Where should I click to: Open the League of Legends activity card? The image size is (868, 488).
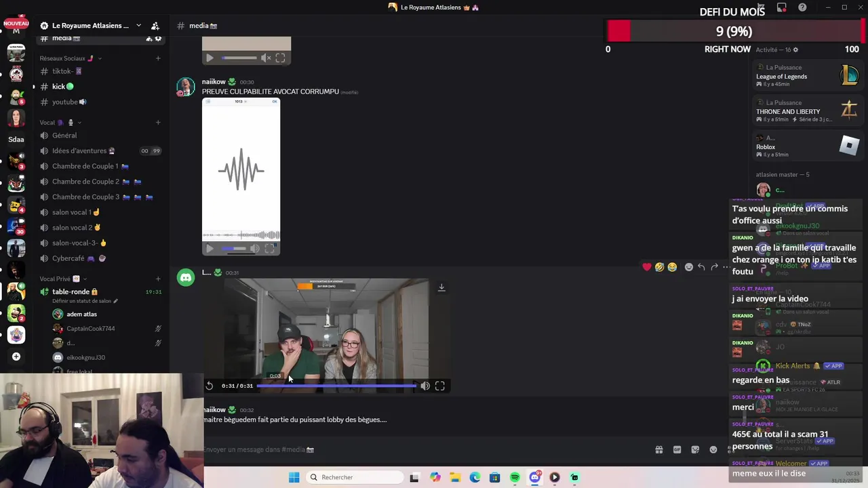click(x=807, y=76)
